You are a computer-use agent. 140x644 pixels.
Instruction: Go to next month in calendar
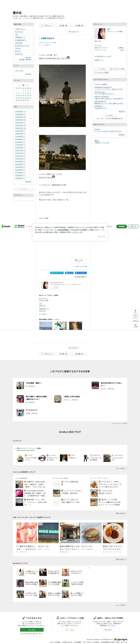[x=27, y=85]
